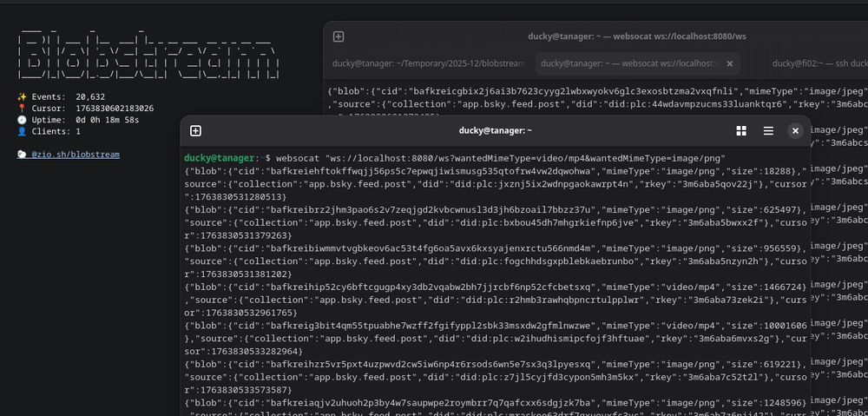This screenshot has height=416, width=868.
Task: Switch to the ~/Temporary/2025-12/blobstream tab
Action: point(429,63)
